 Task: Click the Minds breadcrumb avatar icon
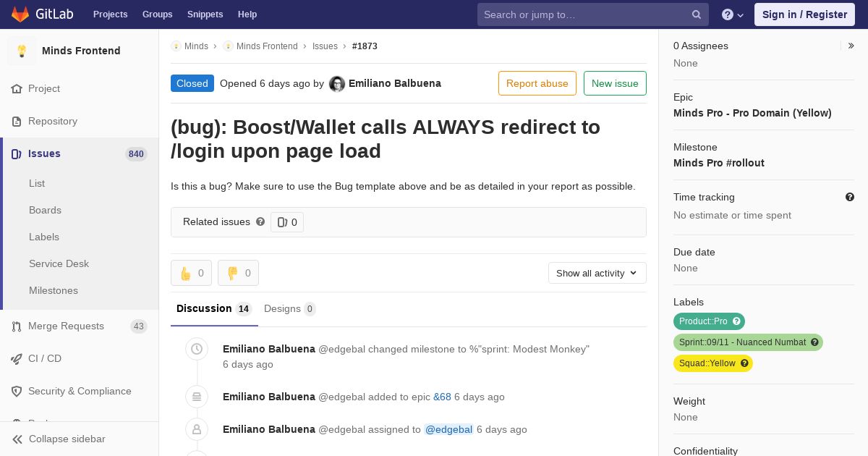tap(176, 46)
